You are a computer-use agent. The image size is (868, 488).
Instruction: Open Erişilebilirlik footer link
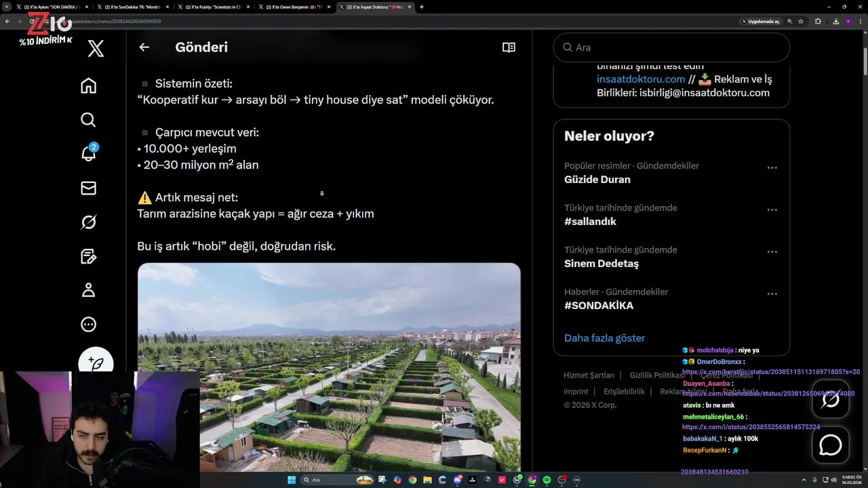(x=624, y=391)
